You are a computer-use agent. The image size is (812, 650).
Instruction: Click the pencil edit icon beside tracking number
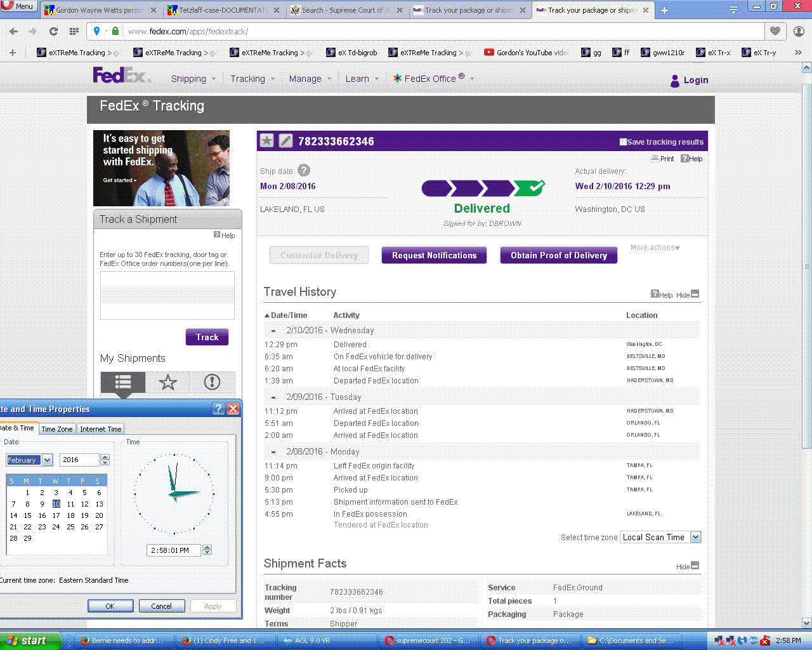[286, 141]
